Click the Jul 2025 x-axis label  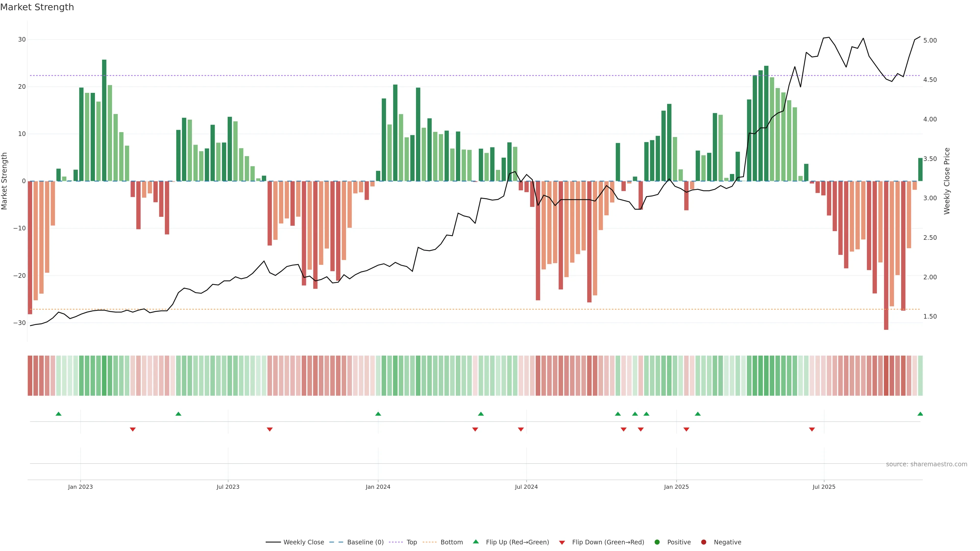tap(824, 487)
